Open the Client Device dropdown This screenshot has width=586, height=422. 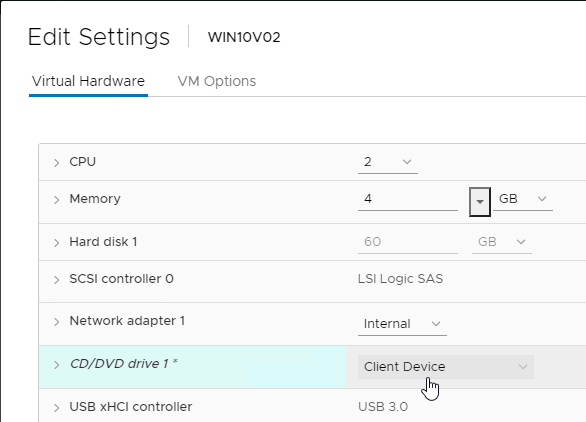(x=446, y=367)
